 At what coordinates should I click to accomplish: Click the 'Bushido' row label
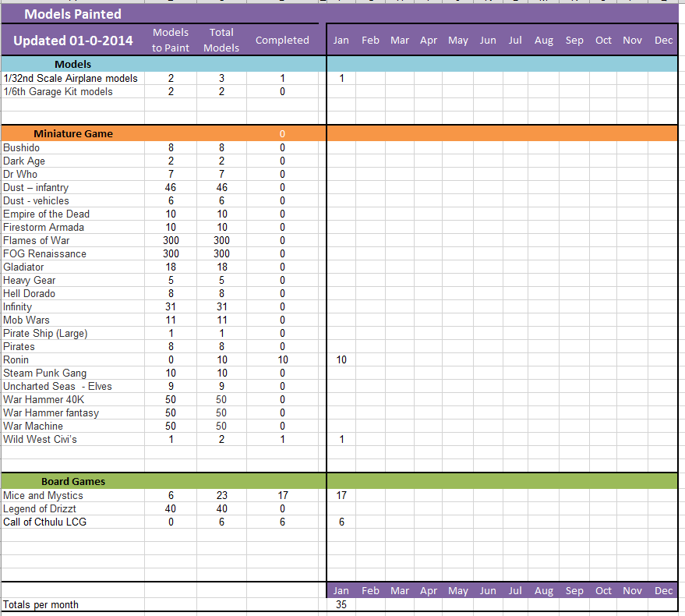(73, 148)
